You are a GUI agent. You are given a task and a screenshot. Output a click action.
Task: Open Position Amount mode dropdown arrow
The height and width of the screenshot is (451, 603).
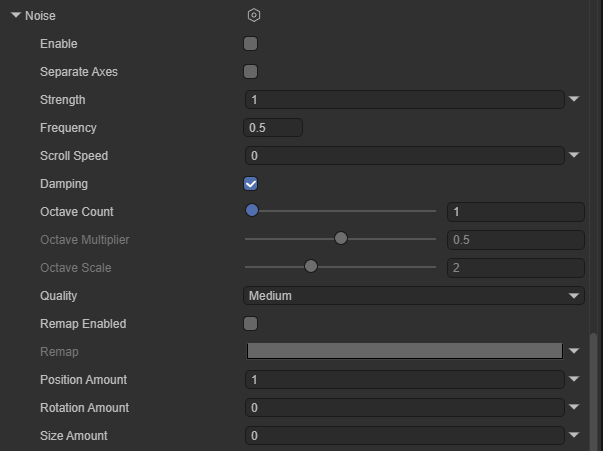coord(574,380)
